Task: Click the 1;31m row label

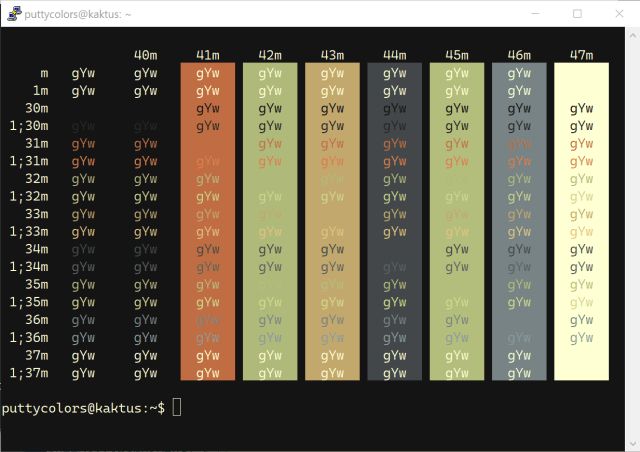Action: click(x=29, y=161)
